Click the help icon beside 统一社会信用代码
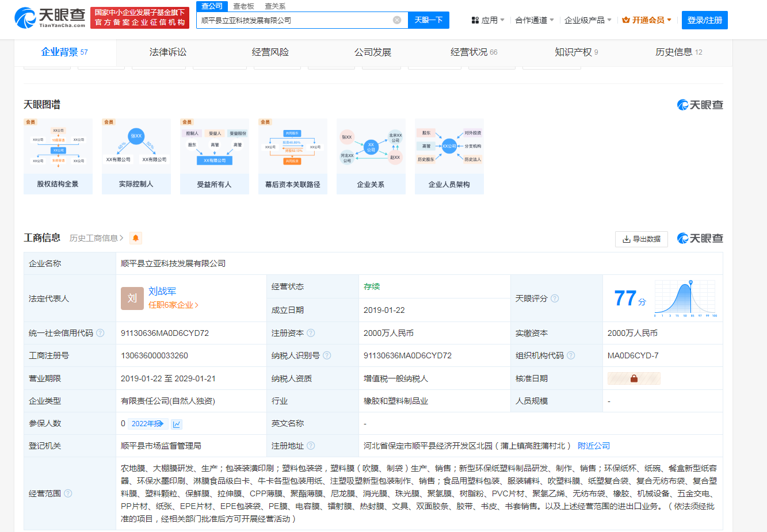 click(100, 333)
